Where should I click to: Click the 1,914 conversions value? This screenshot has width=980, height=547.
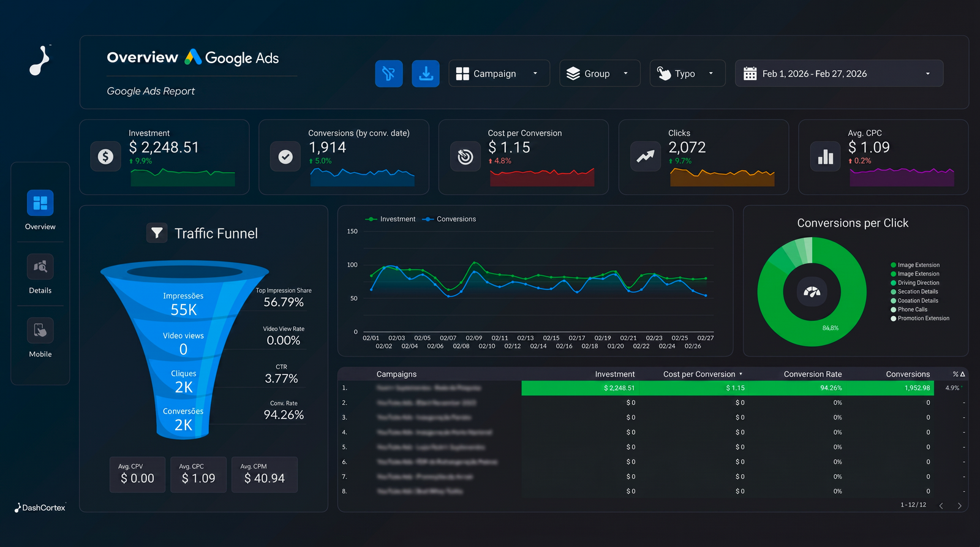coord(327,148)
